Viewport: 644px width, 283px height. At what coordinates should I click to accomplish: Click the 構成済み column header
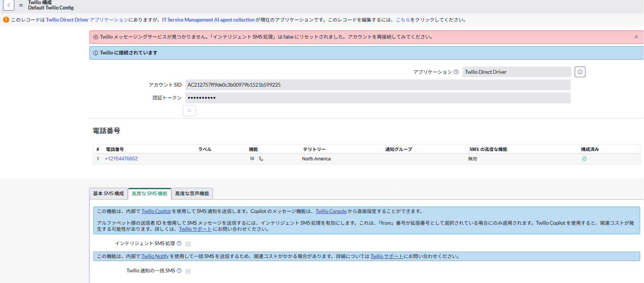(590, 149)
